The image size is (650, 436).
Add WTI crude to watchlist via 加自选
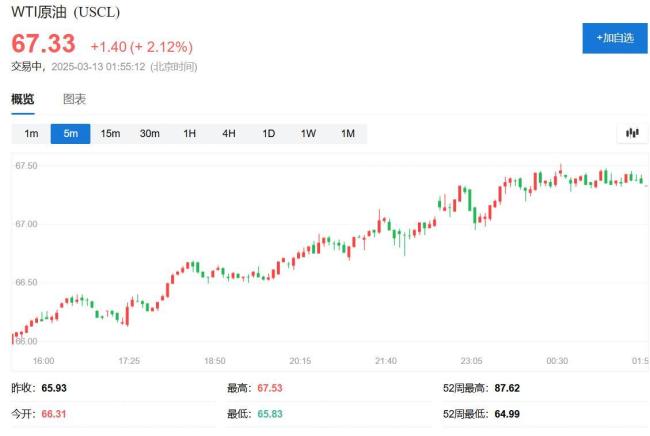(x=614, y=37)
